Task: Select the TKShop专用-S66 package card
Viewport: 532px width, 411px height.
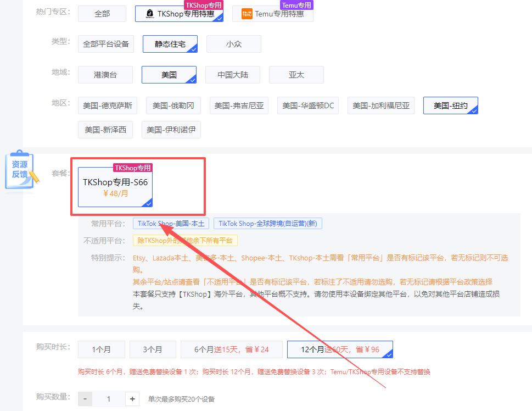Action: tap(115, 187)
